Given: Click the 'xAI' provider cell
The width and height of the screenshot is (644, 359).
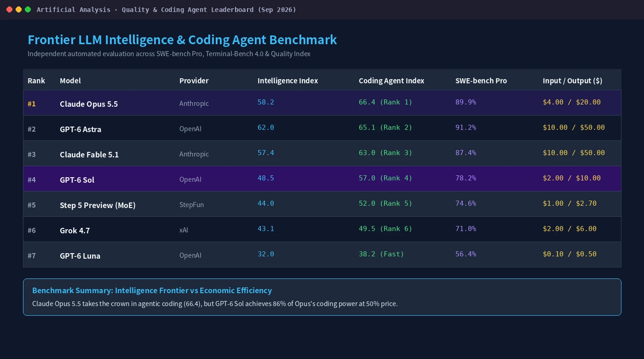Looking at the screenshot, I should (x=184, y=230).
